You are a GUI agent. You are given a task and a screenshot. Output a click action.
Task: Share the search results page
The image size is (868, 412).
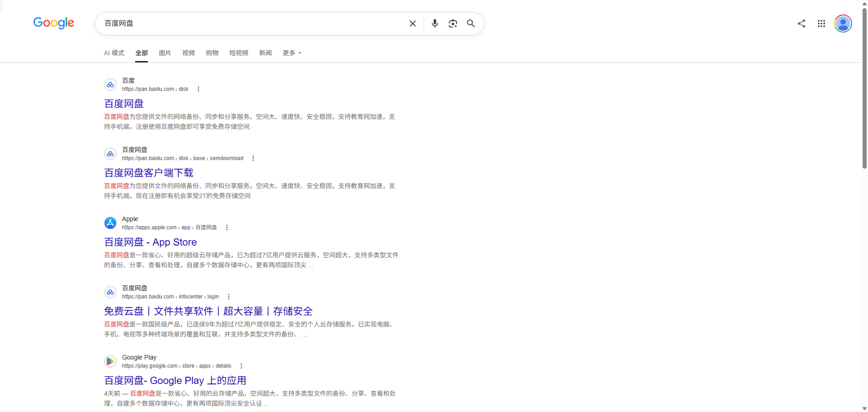point(802,24)
